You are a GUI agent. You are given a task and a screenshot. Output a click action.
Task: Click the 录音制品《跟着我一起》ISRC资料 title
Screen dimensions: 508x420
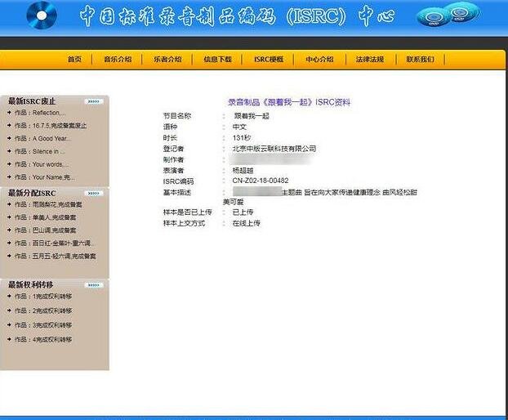[288, 102]
